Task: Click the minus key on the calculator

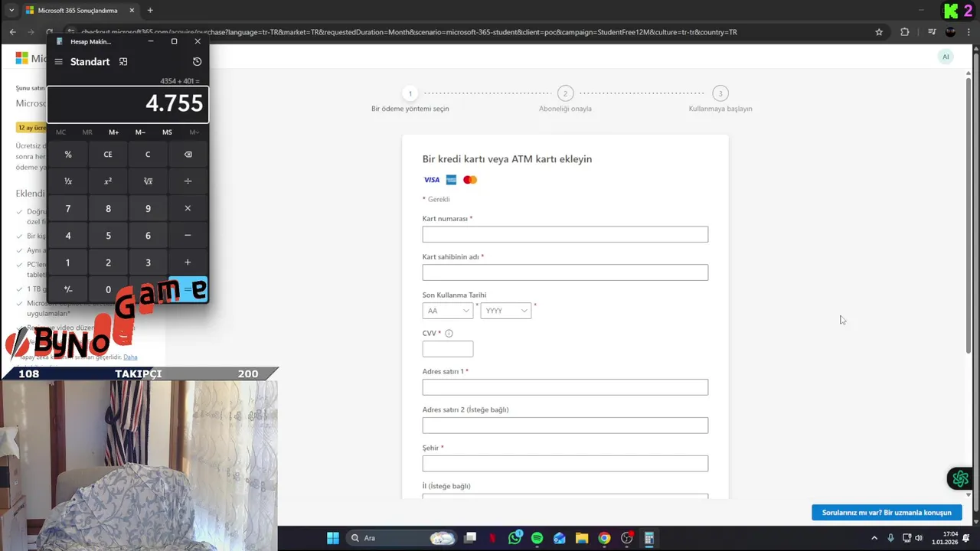Action: [x=188, y=236]
